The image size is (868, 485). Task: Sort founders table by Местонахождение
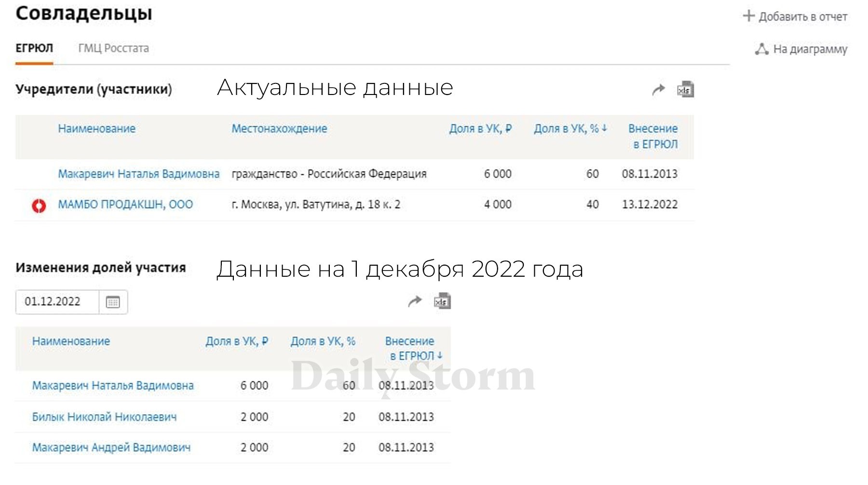(279, 129)
